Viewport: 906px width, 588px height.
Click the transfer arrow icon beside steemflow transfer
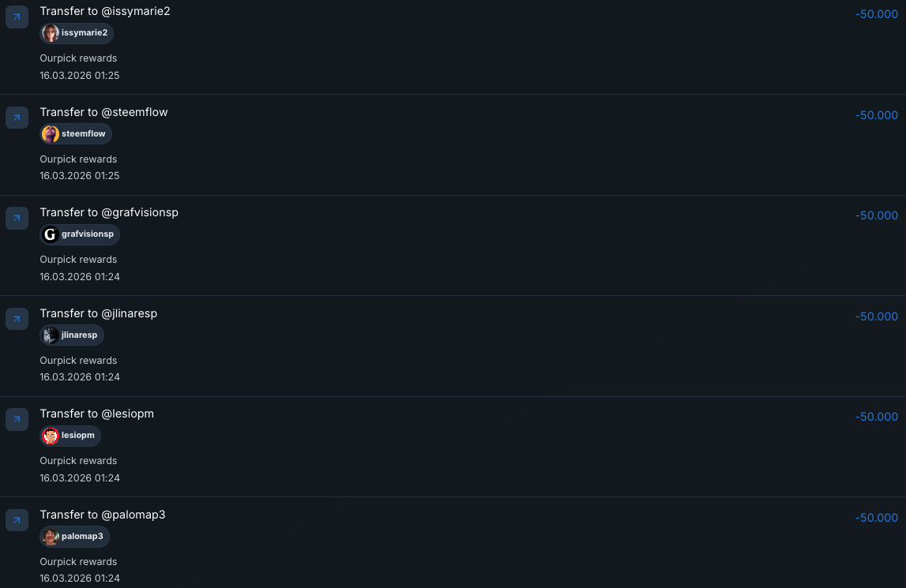(x=17, y=118)
